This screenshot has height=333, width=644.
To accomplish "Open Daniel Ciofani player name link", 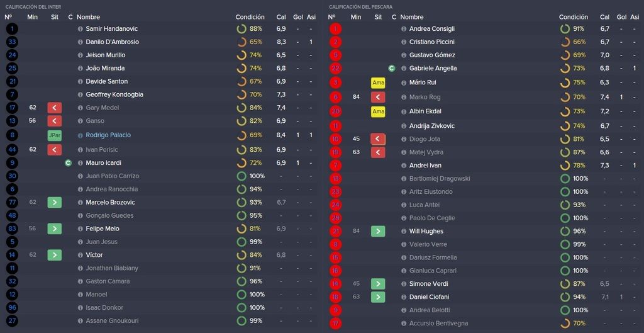I will pyautogui.click(x=428, y=297).
